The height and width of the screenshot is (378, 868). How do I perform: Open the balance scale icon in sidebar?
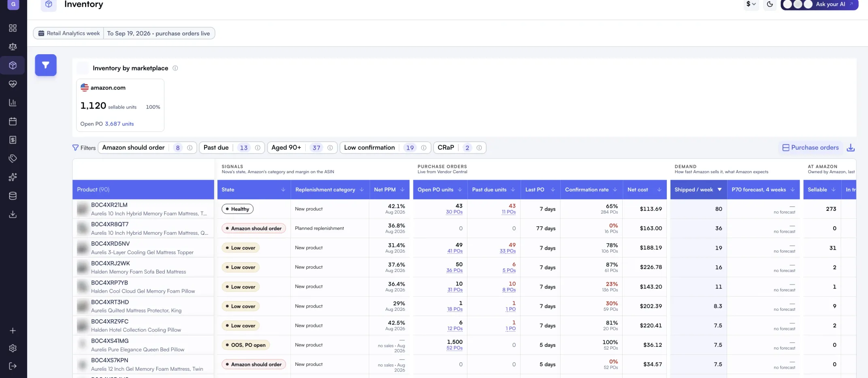pyautogui.click(x=13, y=47)
